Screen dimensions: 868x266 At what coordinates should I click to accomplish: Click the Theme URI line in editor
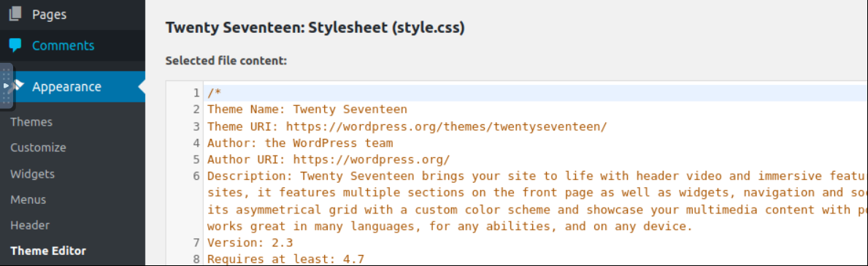coord(407,126)
